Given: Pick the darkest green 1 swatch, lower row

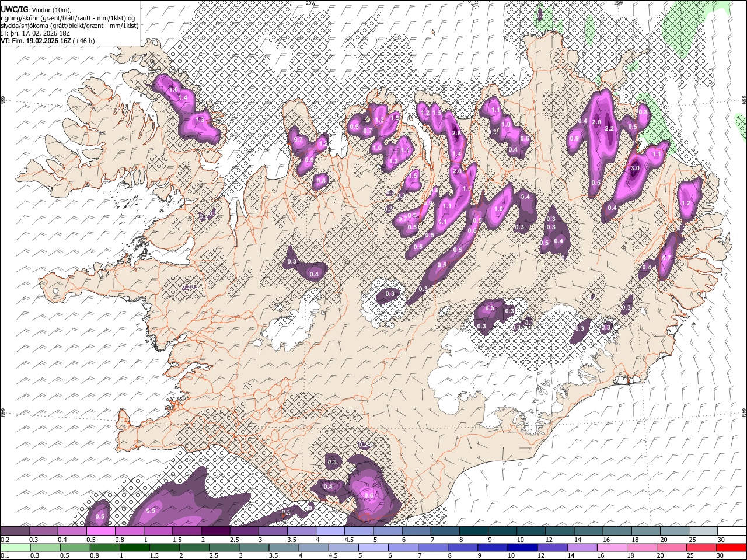Looking at the screenshot, I should tap(135, 547).
